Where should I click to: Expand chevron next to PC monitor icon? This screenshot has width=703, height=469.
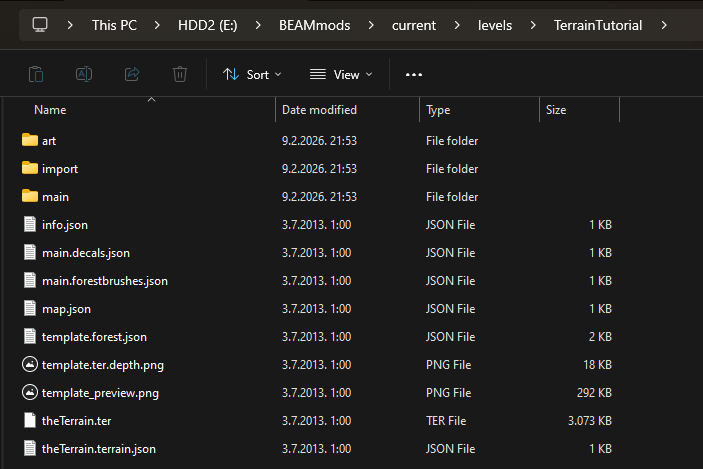pyautogui.click(x=70, y=25)
